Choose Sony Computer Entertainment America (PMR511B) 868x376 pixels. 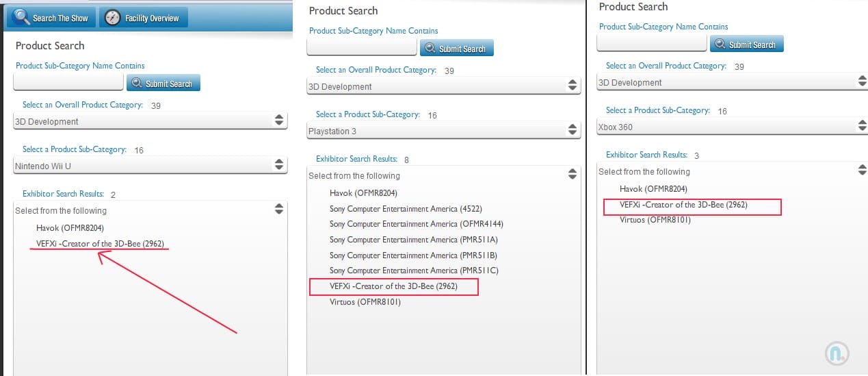pyautogui.click(x=413, y=255)
